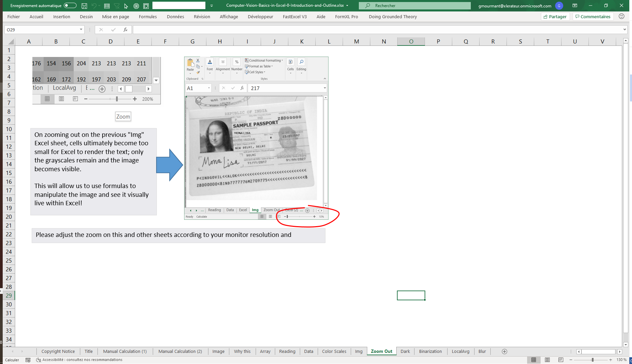Open the Données ribbon tab

[x=175, y=17]
